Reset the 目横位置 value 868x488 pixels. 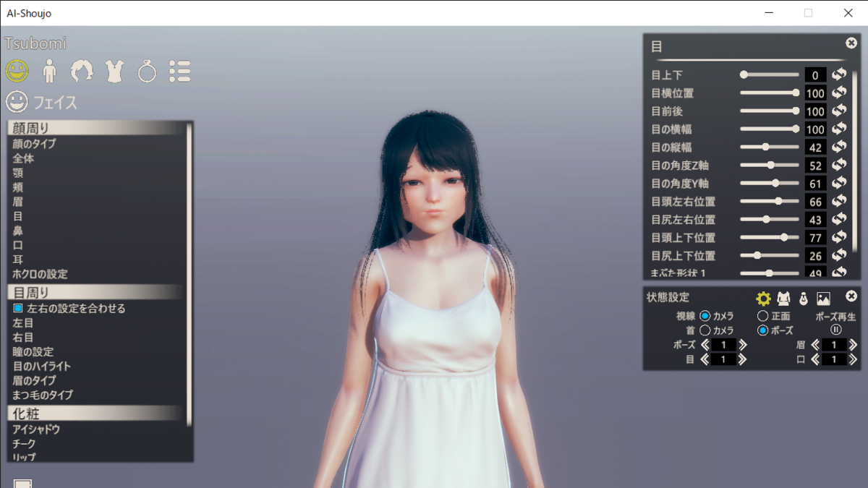point(839,93)
